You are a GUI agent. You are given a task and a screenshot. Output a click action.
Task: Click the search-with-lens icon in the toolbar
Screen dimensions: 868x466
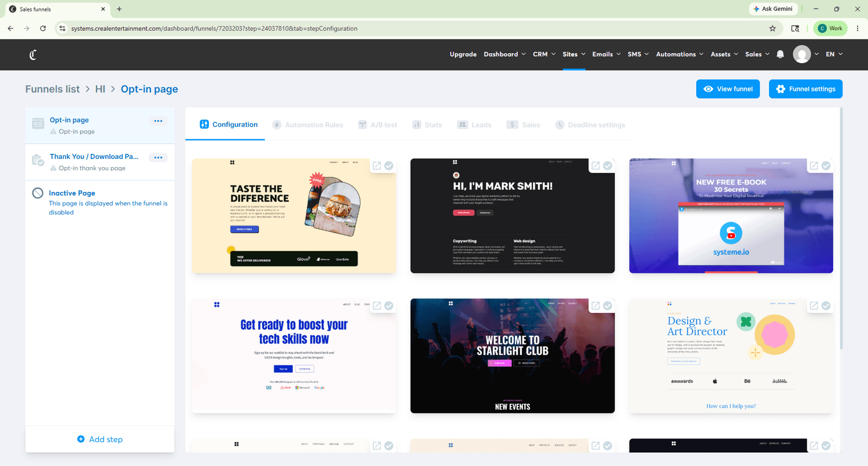coord(796,28)
